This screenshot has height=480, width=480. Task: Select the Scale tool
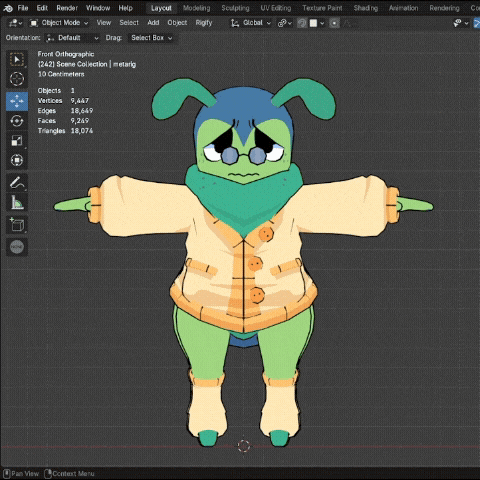17,141
